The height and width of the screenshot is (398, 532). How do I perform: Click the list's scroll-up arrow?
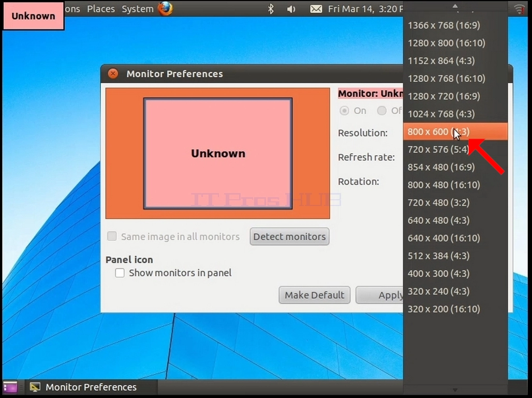pos(455,6)
